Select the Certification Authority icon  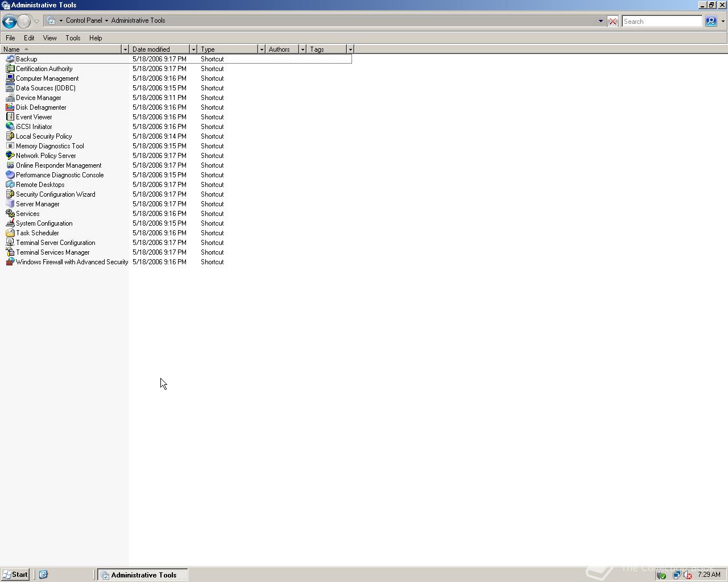click(10, 69)
